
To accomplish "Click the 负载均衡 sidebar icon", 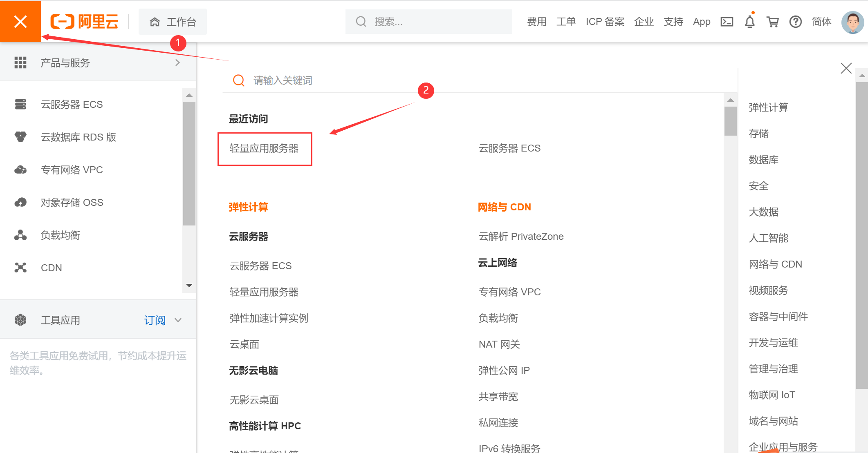I will 20,235.
